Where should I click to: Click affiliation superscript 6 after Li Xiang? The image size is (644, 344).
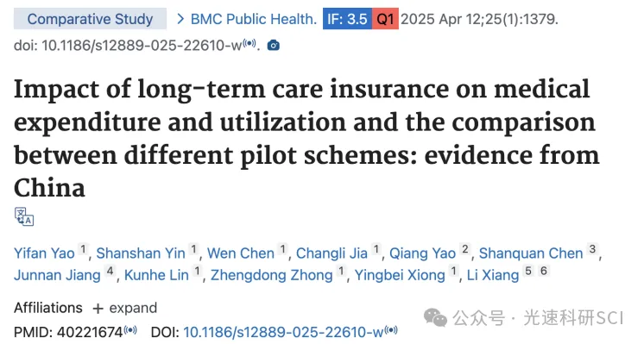coord(543,271)
